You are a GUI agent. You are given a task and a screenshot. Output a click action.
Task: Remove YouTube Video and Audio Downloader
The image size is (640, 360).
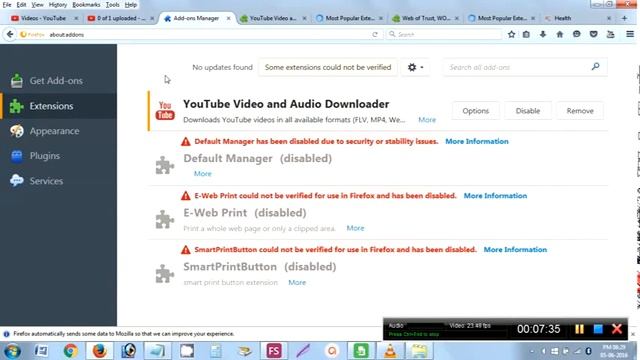point(580,111)
